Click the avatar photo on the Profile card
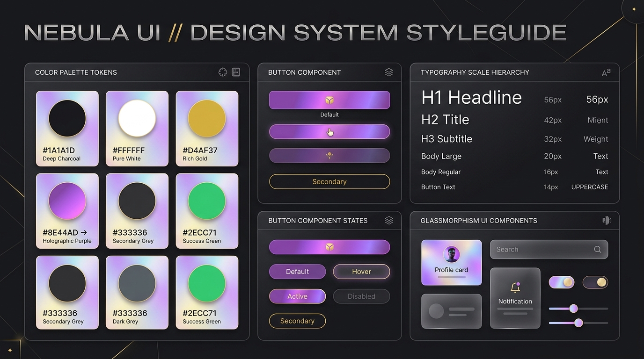 click(451, 255)
